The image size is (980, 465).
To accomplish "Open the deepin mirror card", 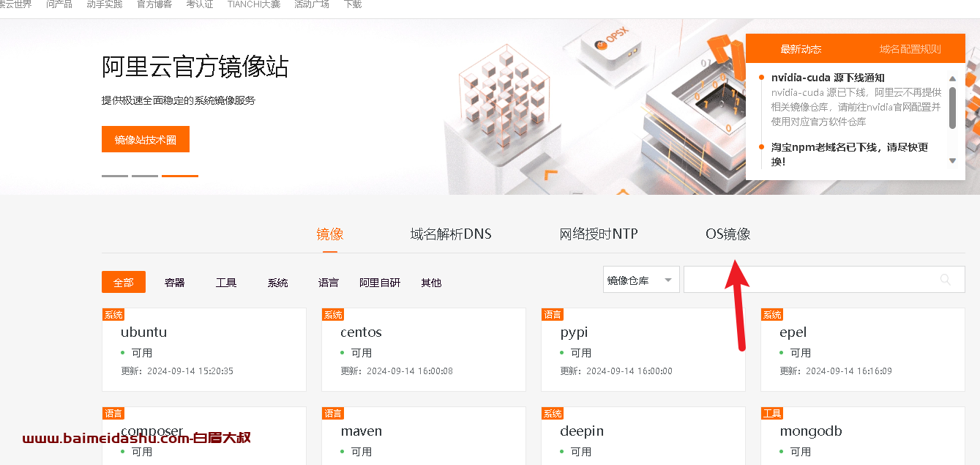I will (x=643, y=436).
